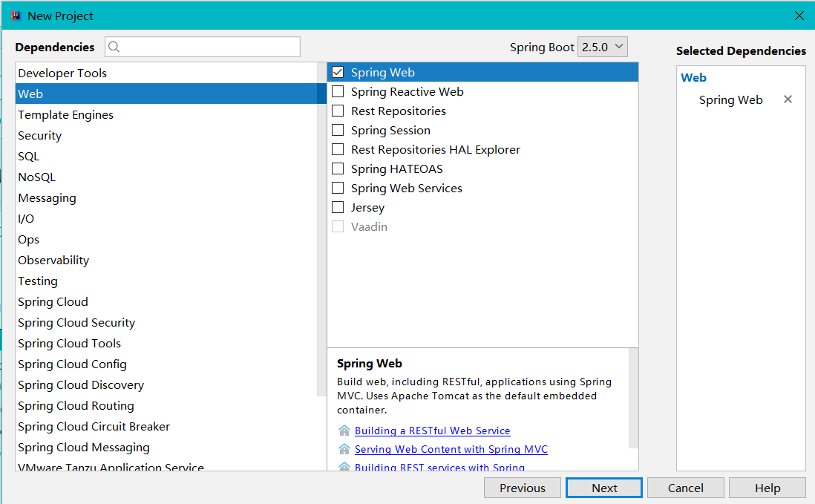Choose the I/O category
The height and width of the screenshot is (504, 815).
tap(166, 218)
